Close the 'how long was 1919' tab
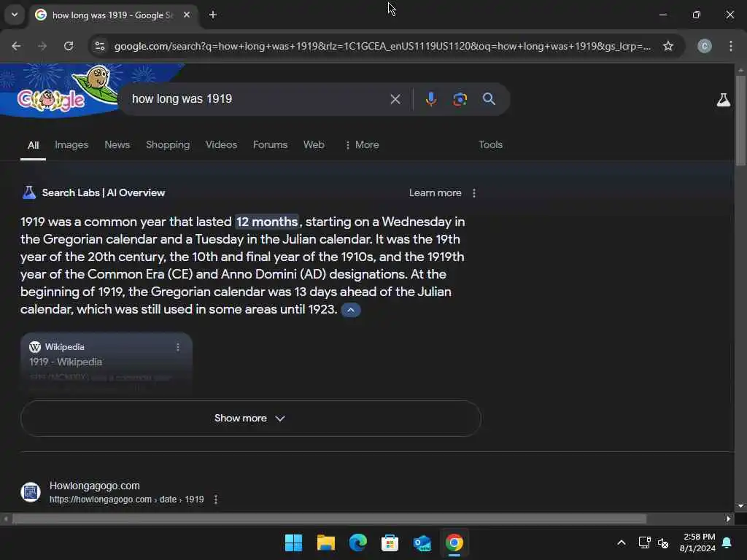This screenshot has width=747, height=560. pyautogui.click(x=187, y=15)
